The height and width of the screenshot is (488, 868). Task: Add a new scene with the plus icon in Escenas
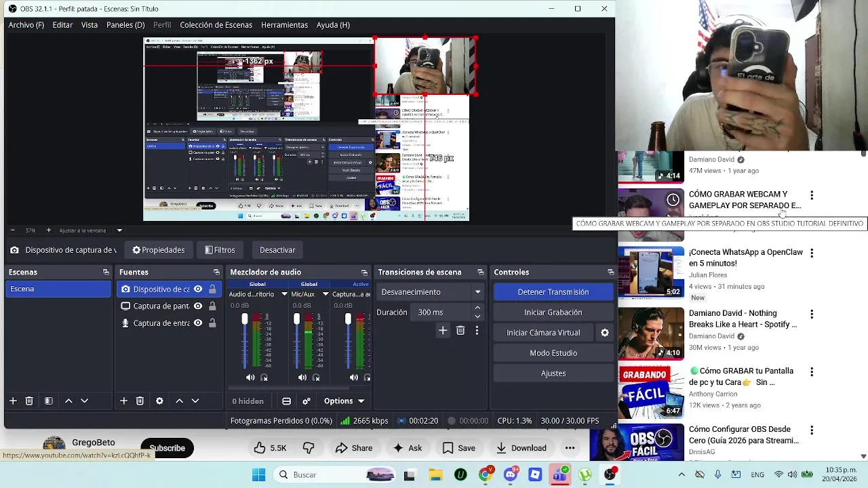coord(13,401)
